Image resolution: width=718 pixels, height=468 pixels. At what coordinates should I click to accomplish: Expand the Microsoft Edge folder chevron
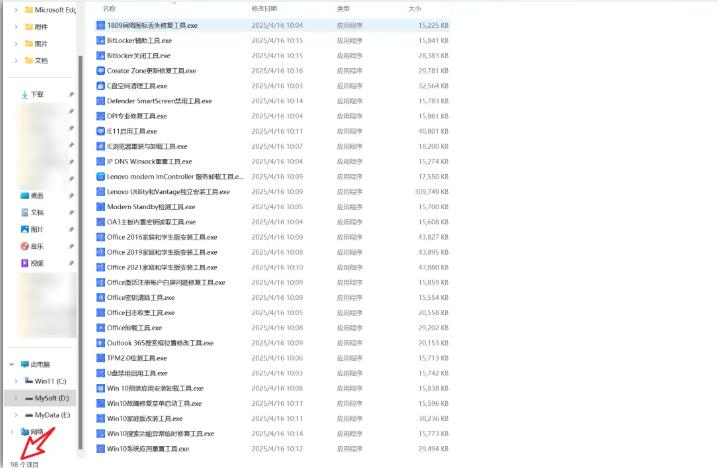tap(16, 10)
